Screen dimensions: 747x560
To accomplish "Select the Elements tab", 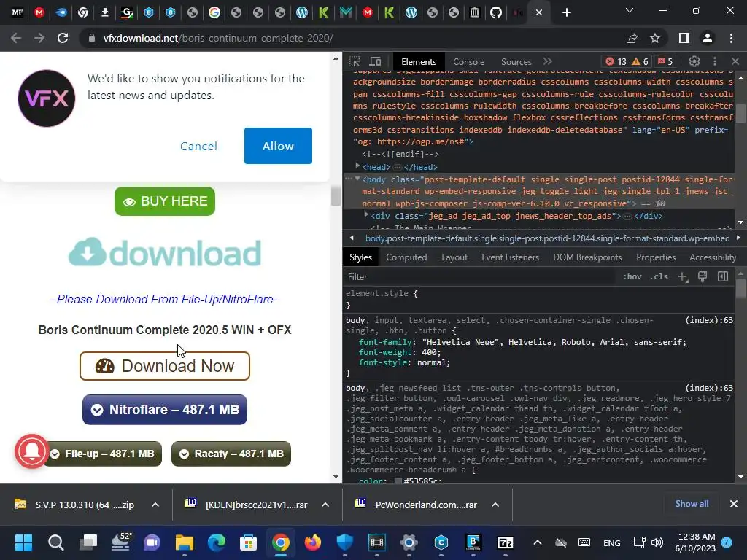I will point(419,62).
